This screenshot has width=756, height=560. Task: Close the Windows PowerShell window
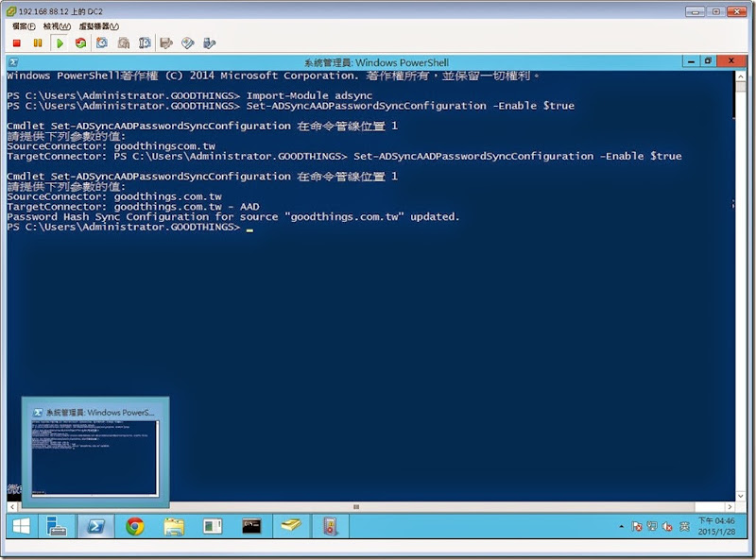[x=731, y=61]
